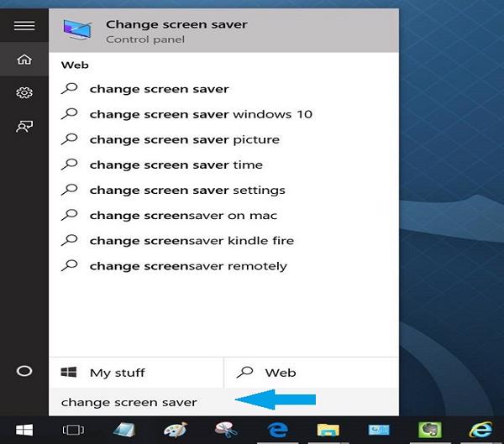Launch Microsoft Edge from the taskbar

277,430
